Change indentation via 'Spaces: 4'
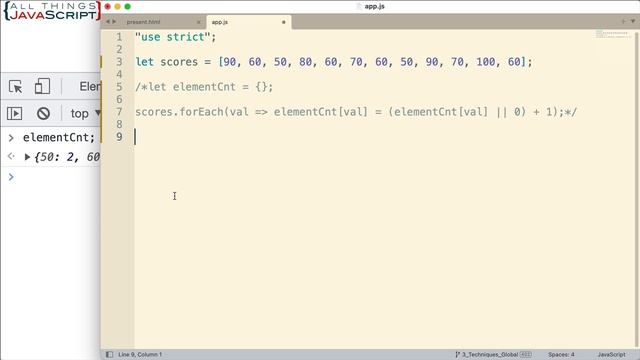The image size is (640, 360). click(561, 354)
